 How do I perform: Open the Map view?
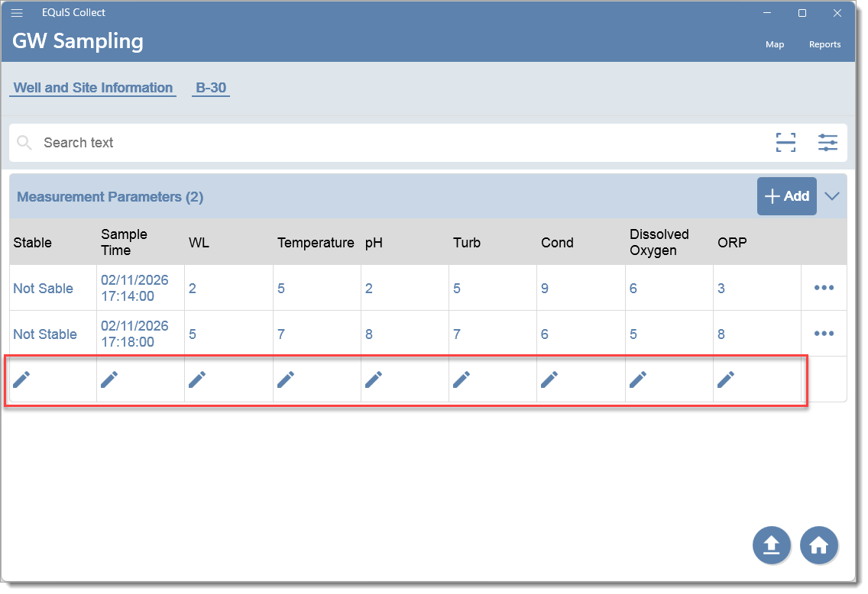coord(775,44)
